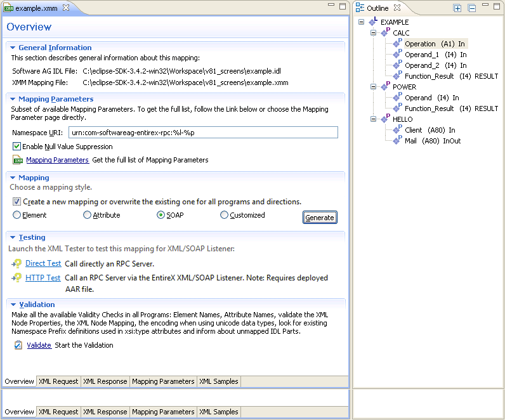
Task: Click the Validate clipboard icon
Action: point(18,345)
